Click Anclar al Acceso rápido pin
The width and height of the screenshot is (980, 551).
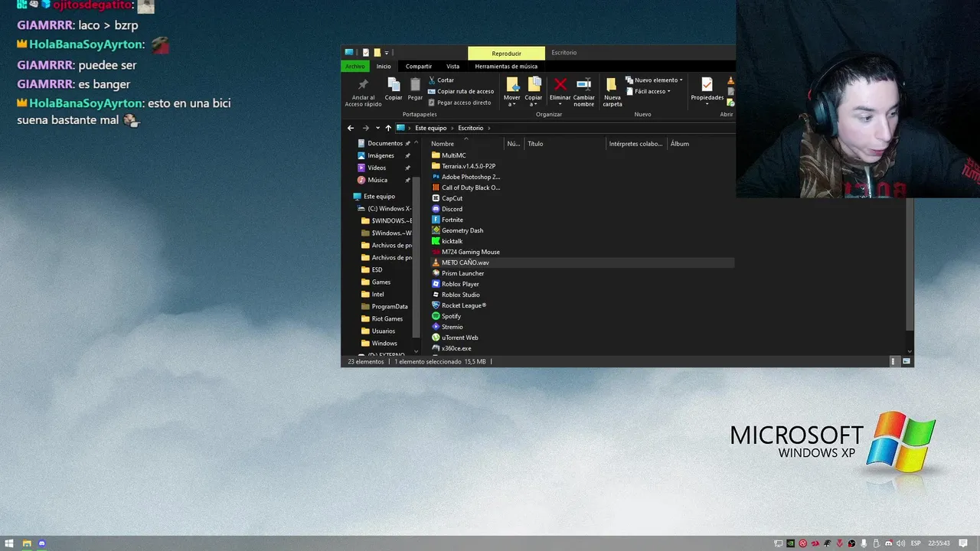(x=363, y=91)
